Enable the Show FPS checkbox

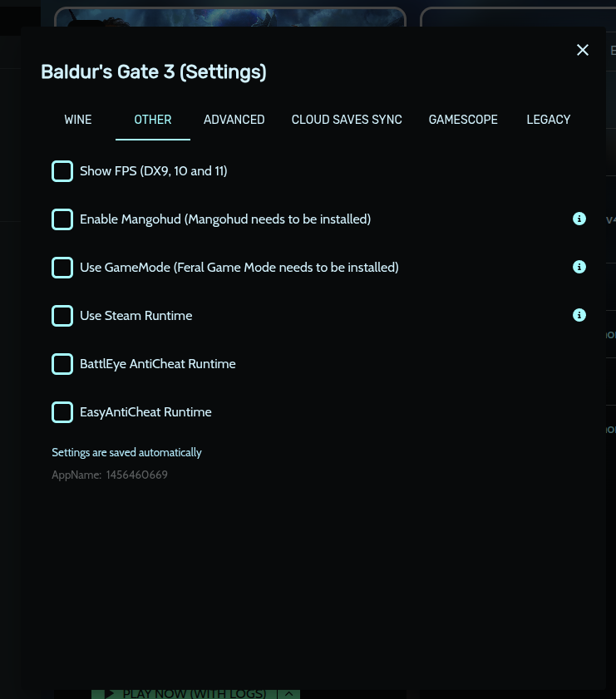(62, 171)
